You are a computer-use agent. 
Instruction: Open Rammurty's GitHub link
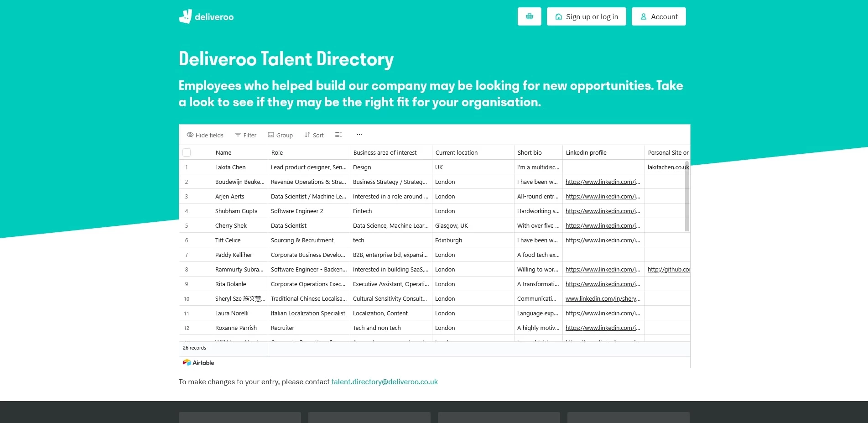(x=668, y=270)
